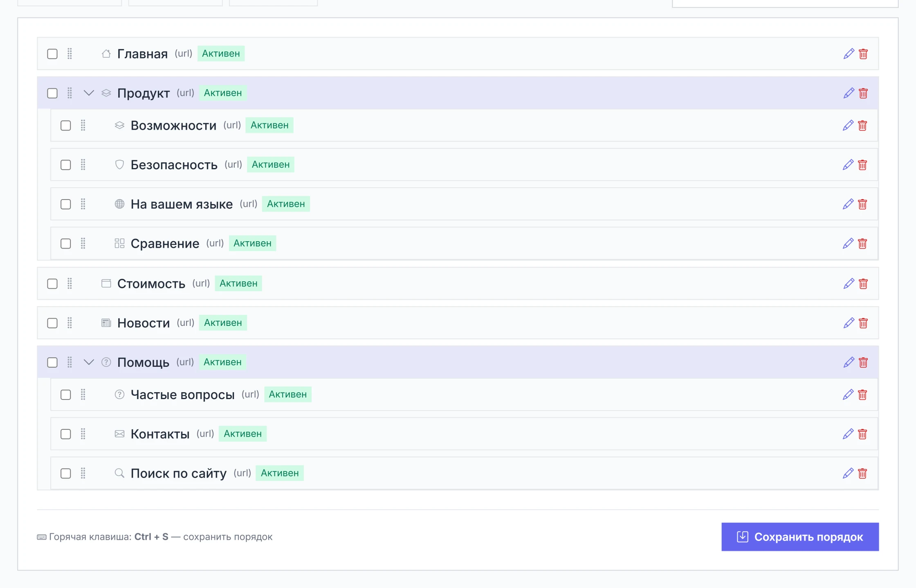The width and height of the screenshot is (916, 588).
Task: Edit the Главная menu item
Action: click(x=849, y=54)
